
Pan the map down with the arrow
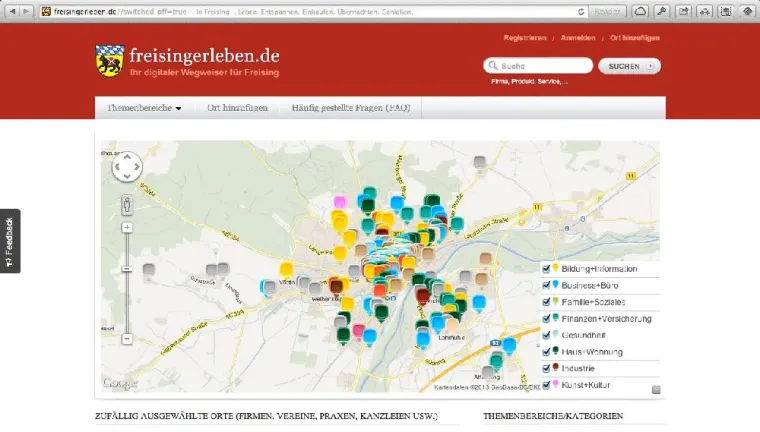tap(127, 176)
